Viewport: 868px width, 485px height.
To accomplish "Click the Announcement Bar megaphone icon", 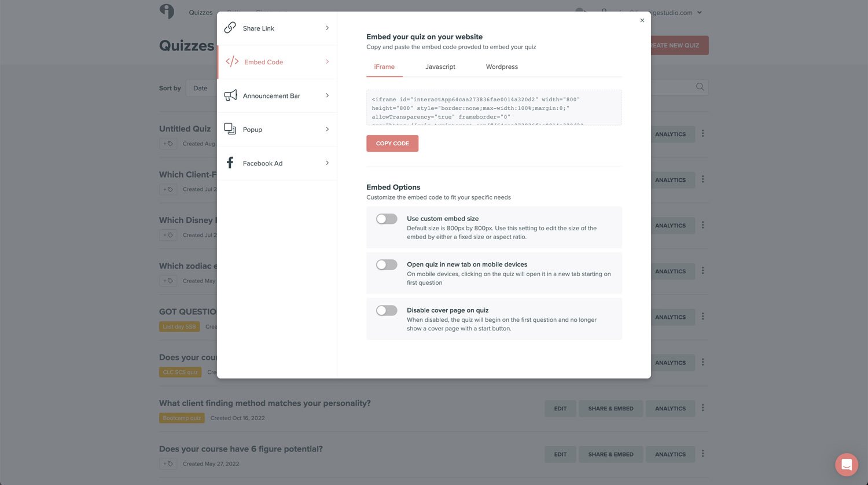I will click(x=230, y=95).
